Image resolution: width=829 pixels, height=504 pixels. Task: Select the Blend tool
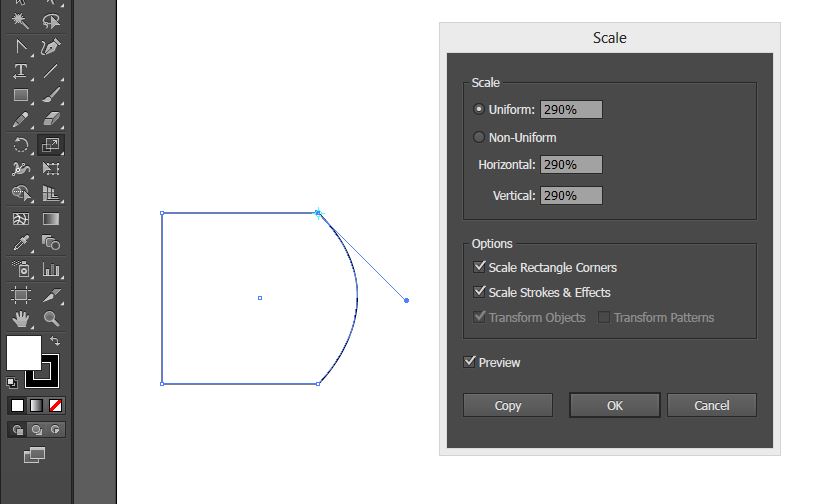click(51, 243)
